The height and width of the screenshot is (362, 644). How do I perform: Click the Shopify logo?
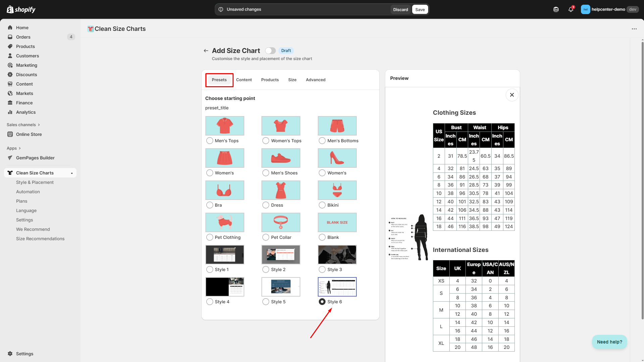[x=21, y=9]
